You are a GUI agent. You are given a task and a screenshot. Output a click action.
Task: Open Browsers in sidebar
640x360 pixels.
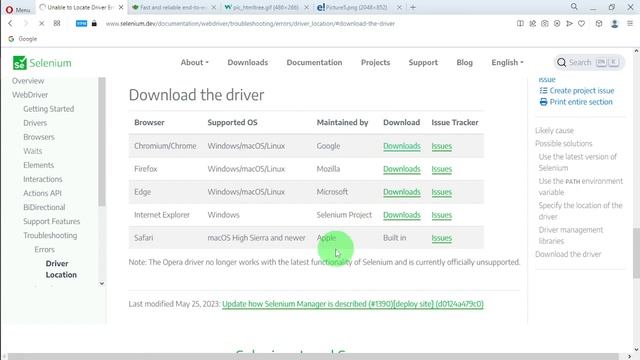pyautogui.click(x=39, y=137)
